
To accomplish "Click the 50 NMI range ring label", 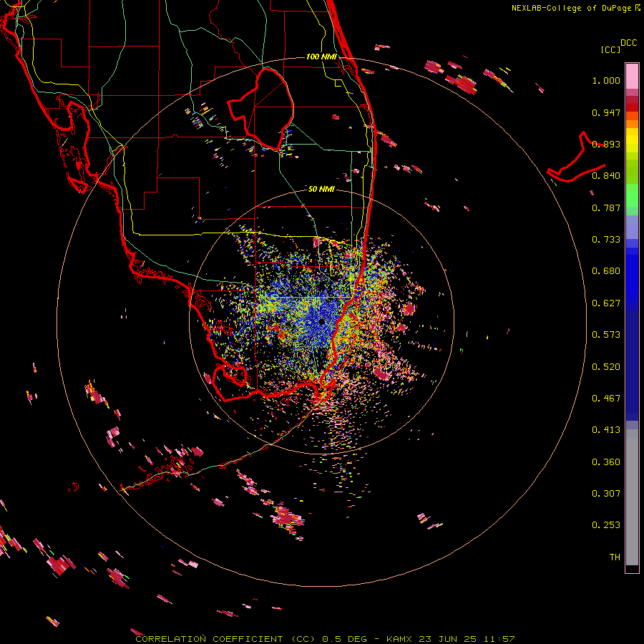I will 321,189.
